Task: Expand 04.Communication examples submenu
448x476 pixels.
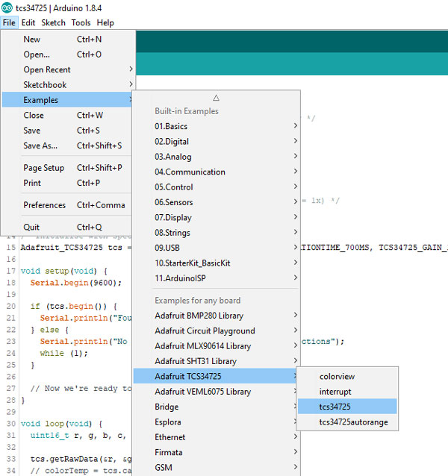Action: click(x=190, y=172)
